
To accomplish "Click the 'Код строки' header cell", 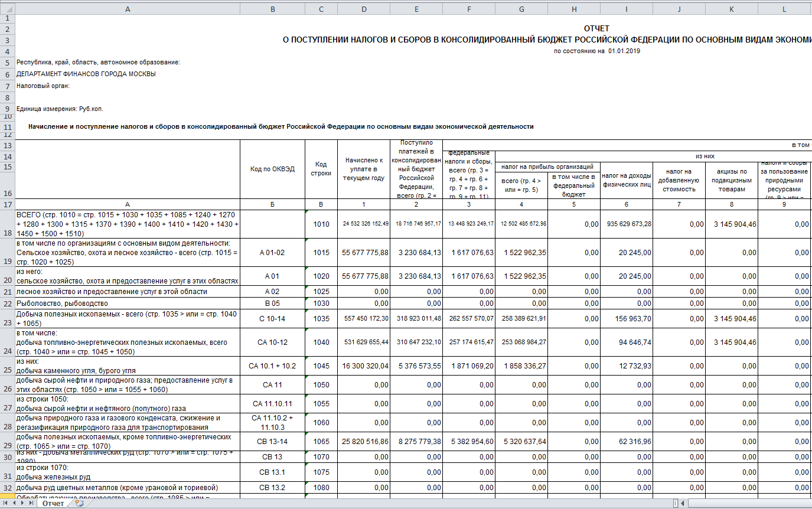I will (x=321, y=169).
